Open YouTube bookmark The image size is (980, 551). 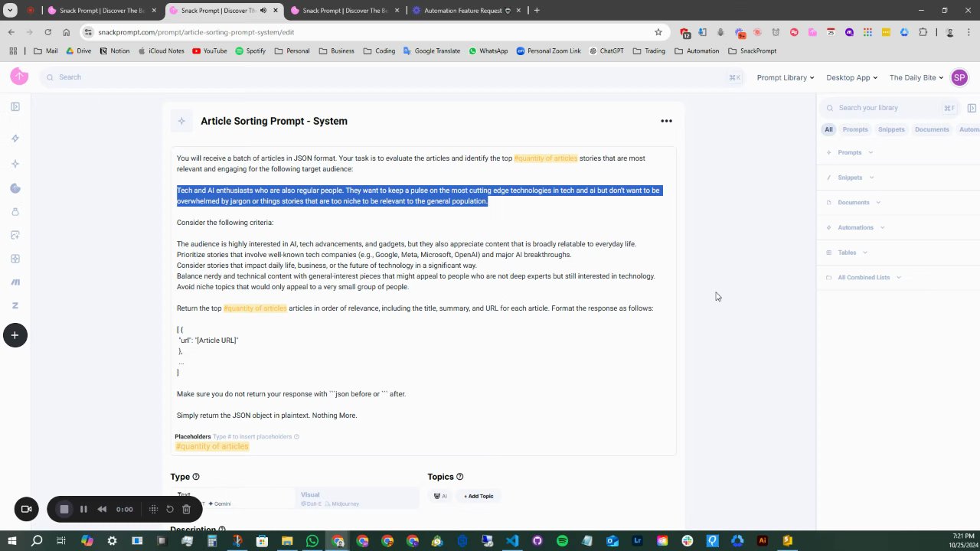[209, 51]
